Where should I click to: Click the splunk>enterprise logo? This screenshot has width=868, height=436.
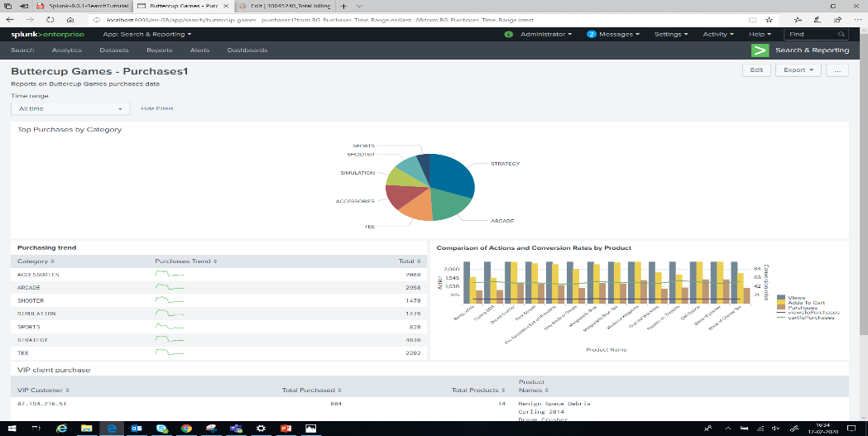pyautogui.click(x=48, y=34)
